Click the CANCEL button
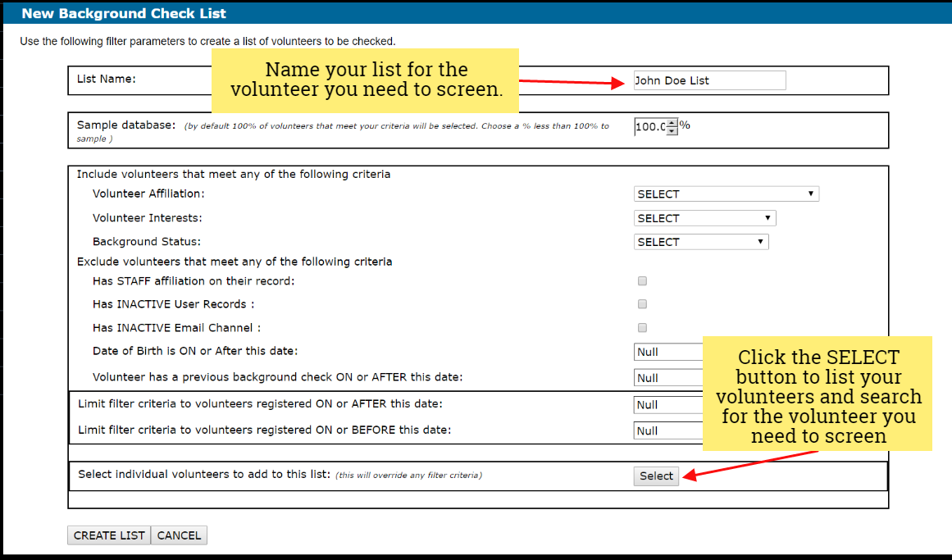 (x=179, y=535)
